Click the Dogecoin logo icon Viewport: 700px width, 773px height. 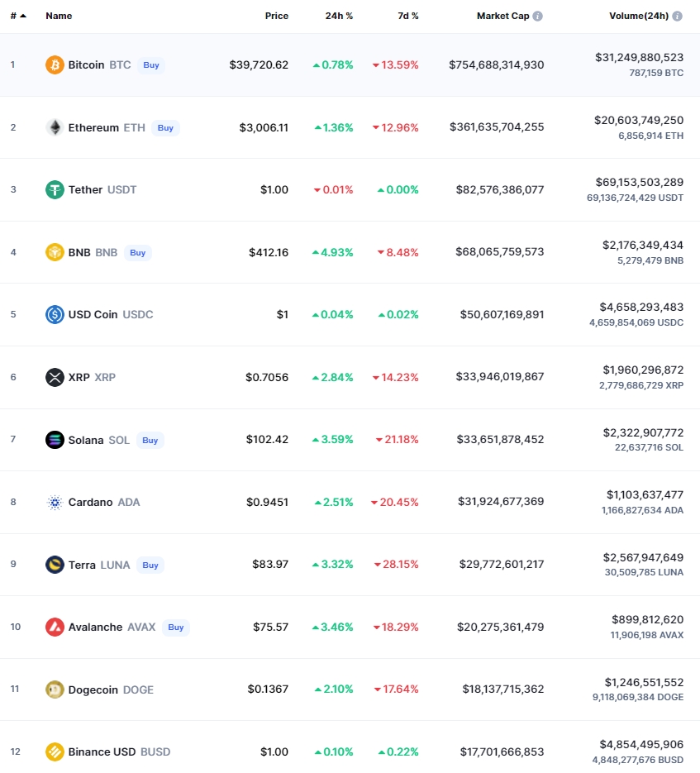[55, 689]
